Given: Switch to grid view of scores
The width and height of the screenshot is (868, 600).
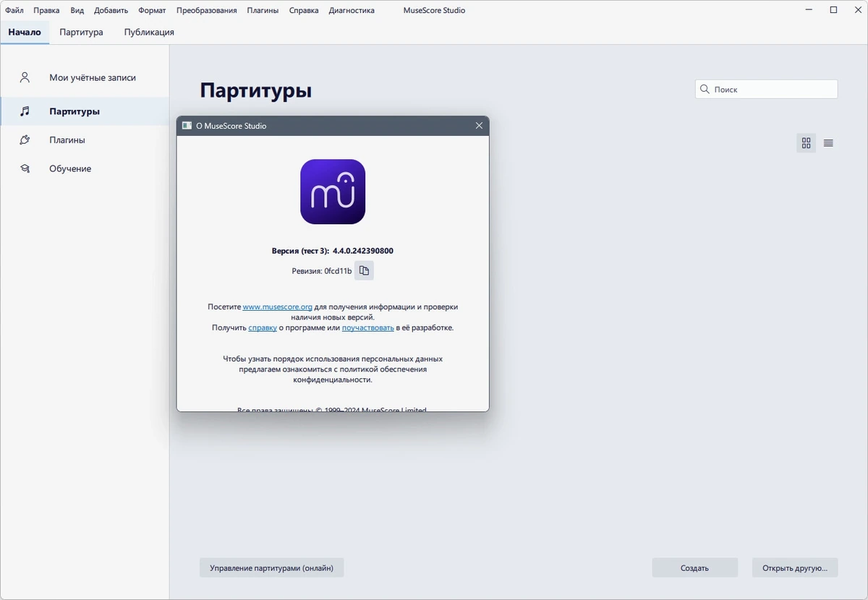Looking at the screenshot, I should [807, 143].
